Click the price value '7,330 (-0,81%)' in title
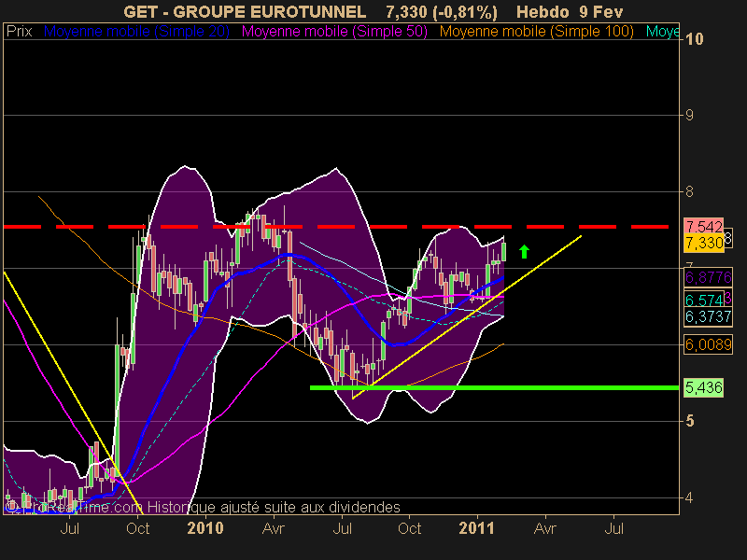This screenshot has width=747, height=560. tap(441, 11)
